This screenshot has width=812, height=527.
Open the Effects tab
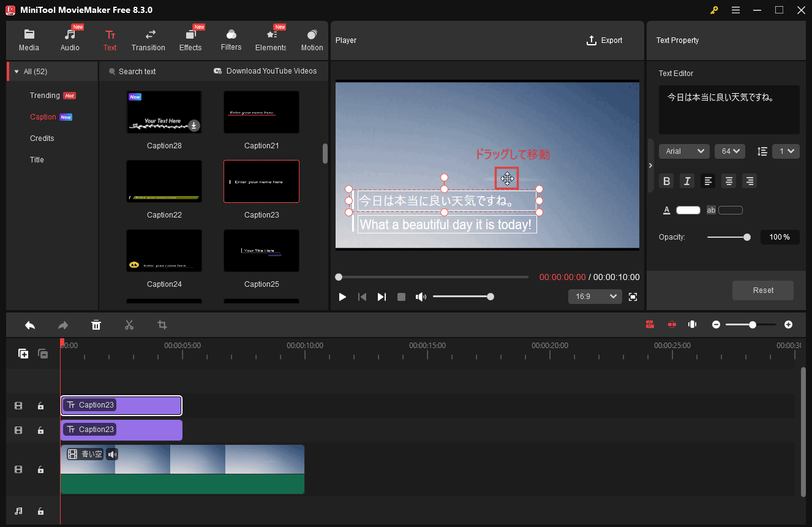coord(190,40)
